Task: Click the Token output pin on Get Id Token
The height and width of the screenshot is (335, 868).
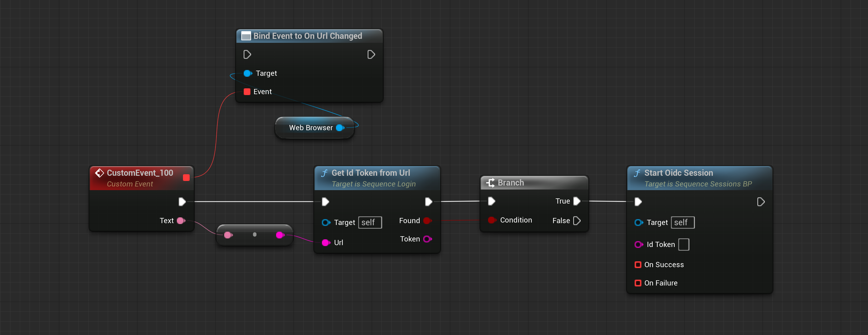Action: [427, 239]
